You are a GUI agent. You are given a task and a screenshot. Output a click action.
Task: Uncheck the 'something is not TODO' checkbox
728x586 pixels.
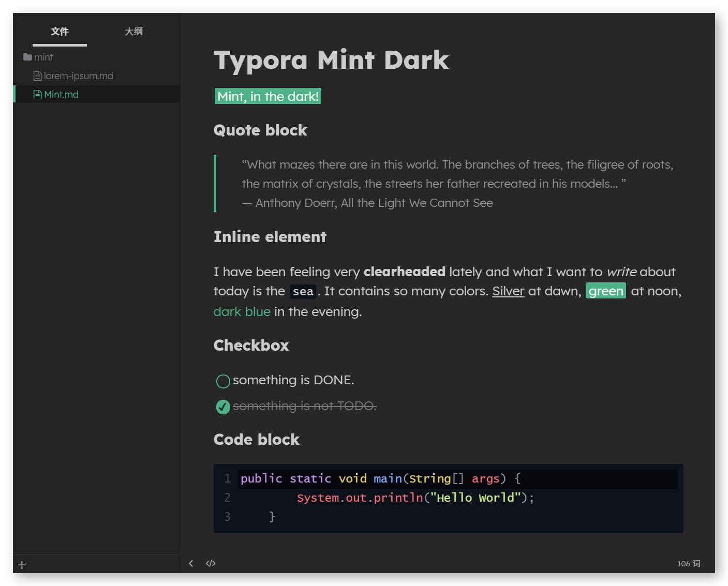(x=223, y=407)
